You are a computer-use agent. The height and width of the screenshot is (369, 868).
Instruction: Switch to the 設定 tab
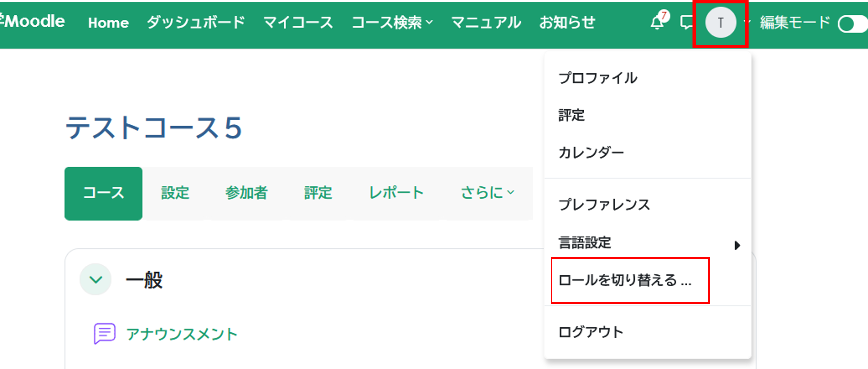[175, 193]
